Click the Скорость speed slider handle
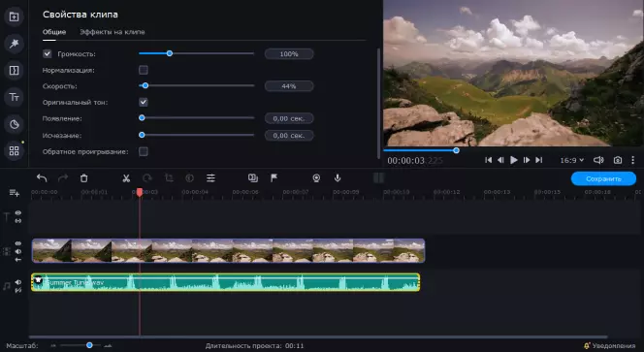This screenshot has height=352, width=644. (145, 86)
